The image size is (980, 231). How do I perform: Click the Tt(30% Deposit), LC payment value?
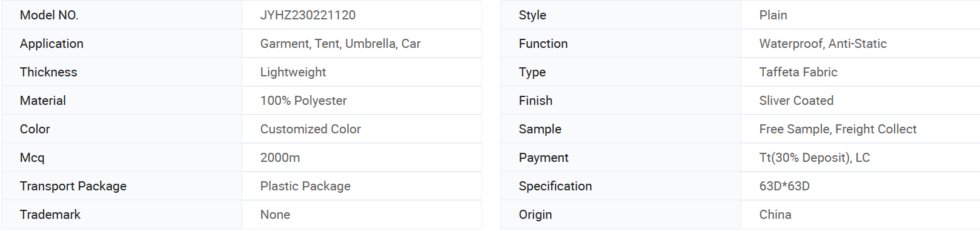click(x=815, y=158)
